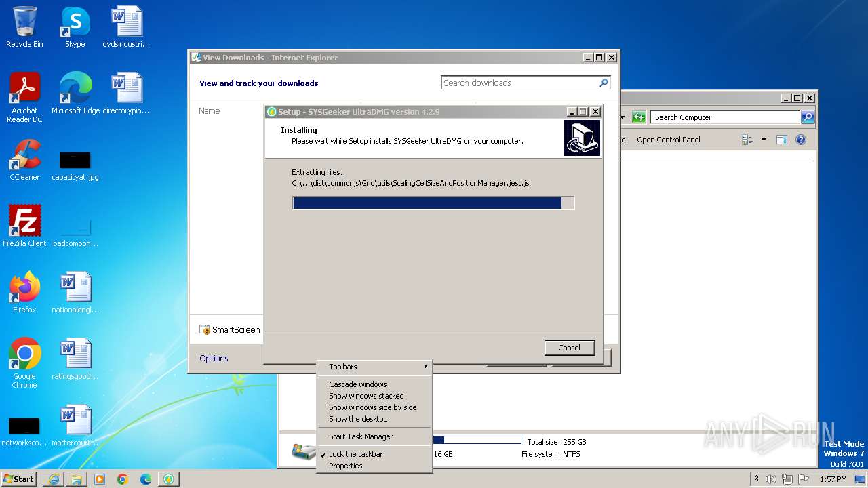Click the volume icon in system tray
The height and width of the screenshot is (488, 868).
771,479
